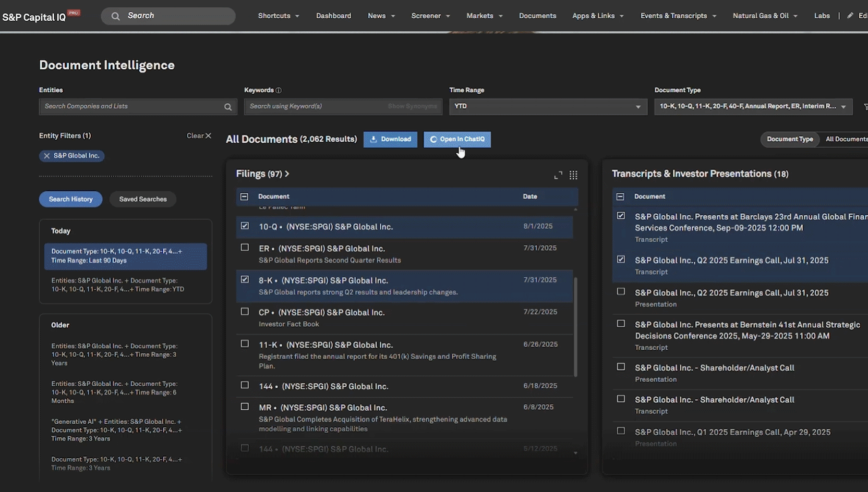Check the Bernstein conference transcript
Image resolution: width=868 pixels, height=492 pixels.
click(x=621, y=324)
